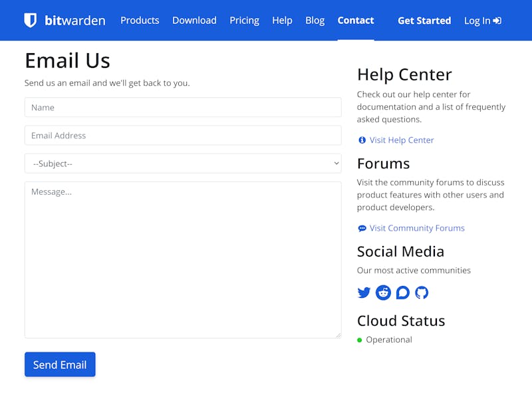Open the GitHub icon
532x399 pixels.
point(422,293)
